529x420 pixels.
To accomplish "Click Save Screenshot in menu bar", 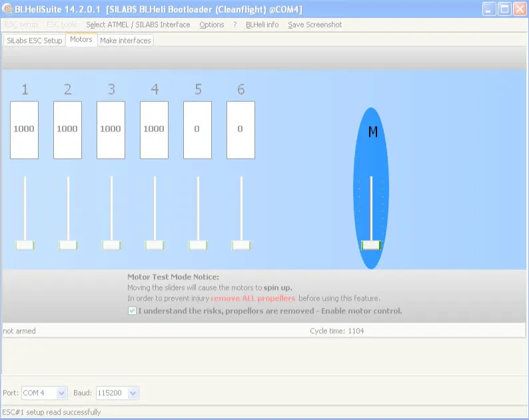I will point(315,25).
